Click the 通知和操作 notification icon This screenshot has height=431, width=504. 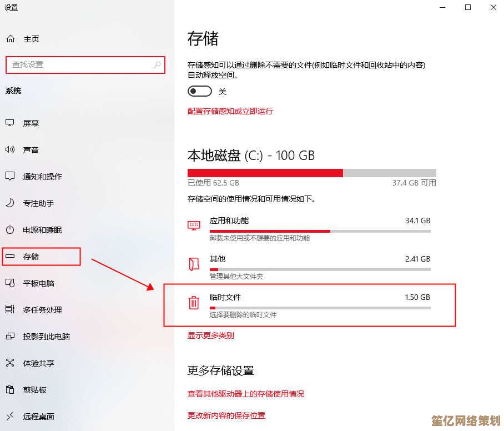10,176
